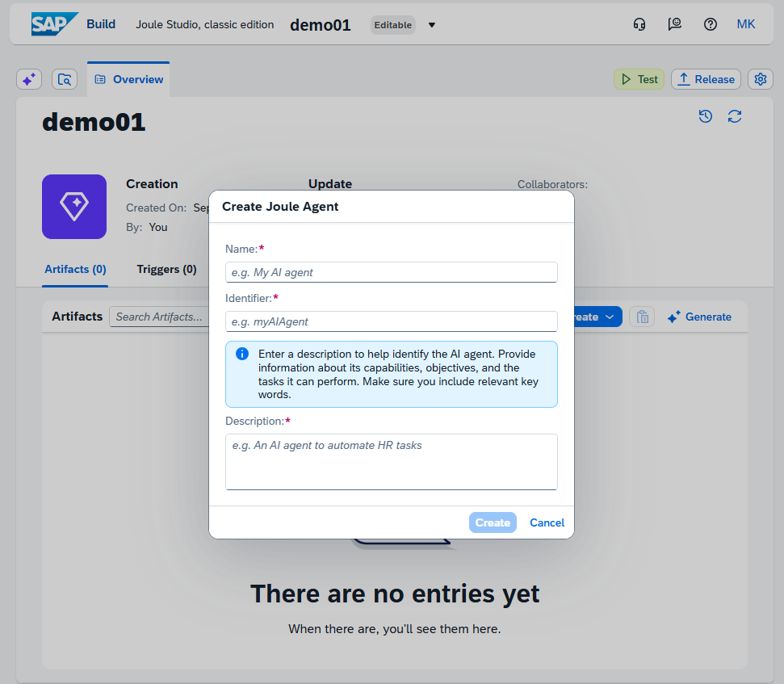Click the green Test button
784x684 pixels.
tap(639, 79)
